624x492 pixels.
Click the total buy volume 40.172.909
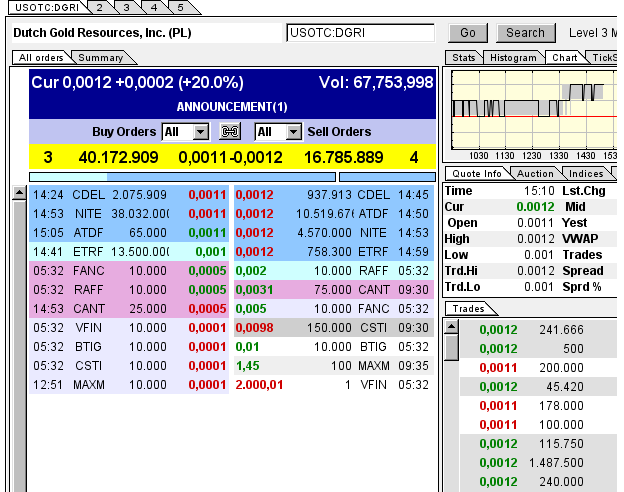pyautogui.click(x=118, y=158)
